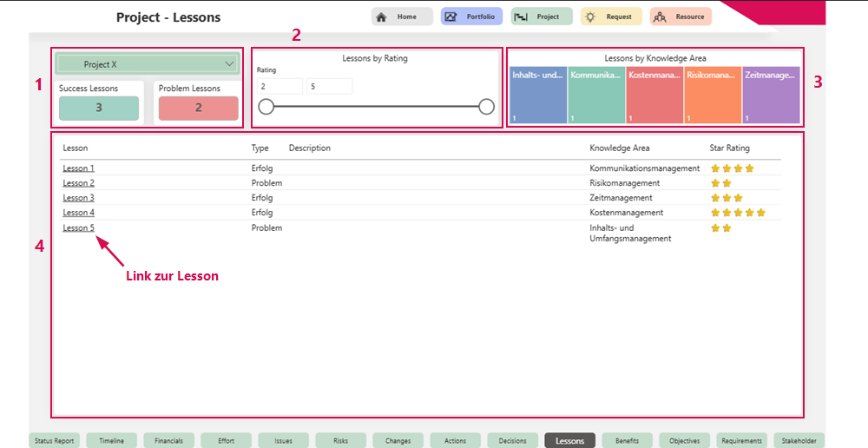
Task: Open the Lesson 5 link
Action: coord(78,227)
